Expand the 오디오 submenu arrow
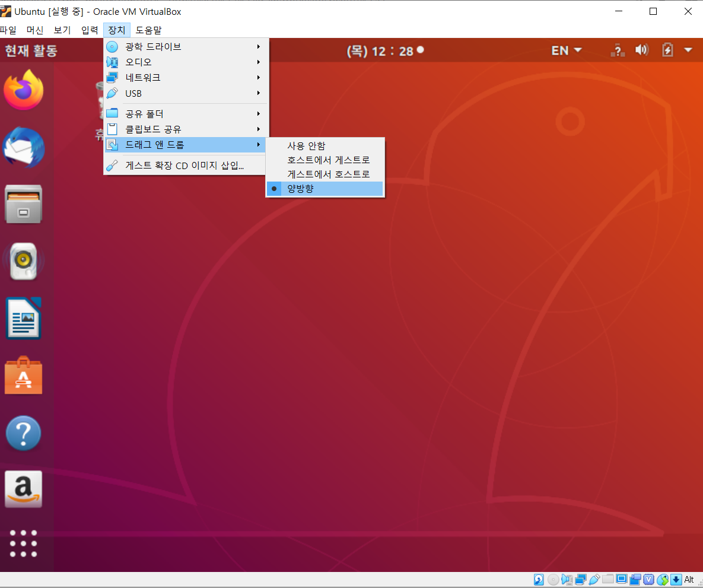Screen dimensions: 703x588 pyautogui.click(x=259, y=62)
